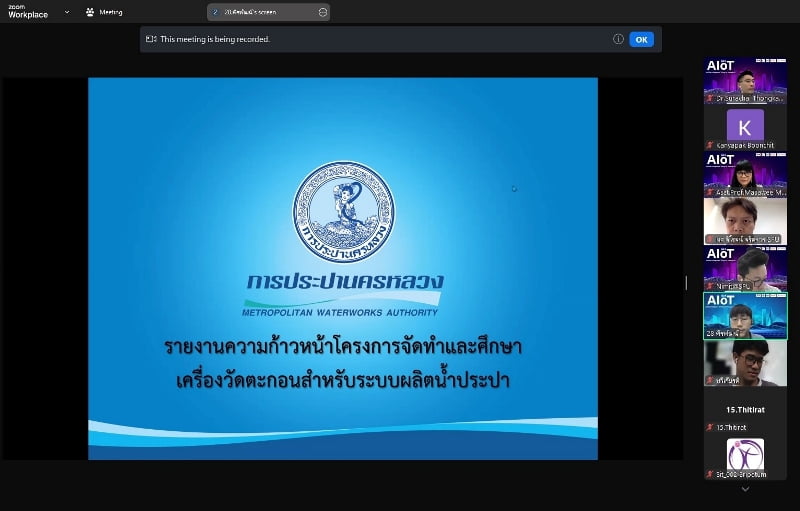Open the recording notice info icon

pos(618,39)
